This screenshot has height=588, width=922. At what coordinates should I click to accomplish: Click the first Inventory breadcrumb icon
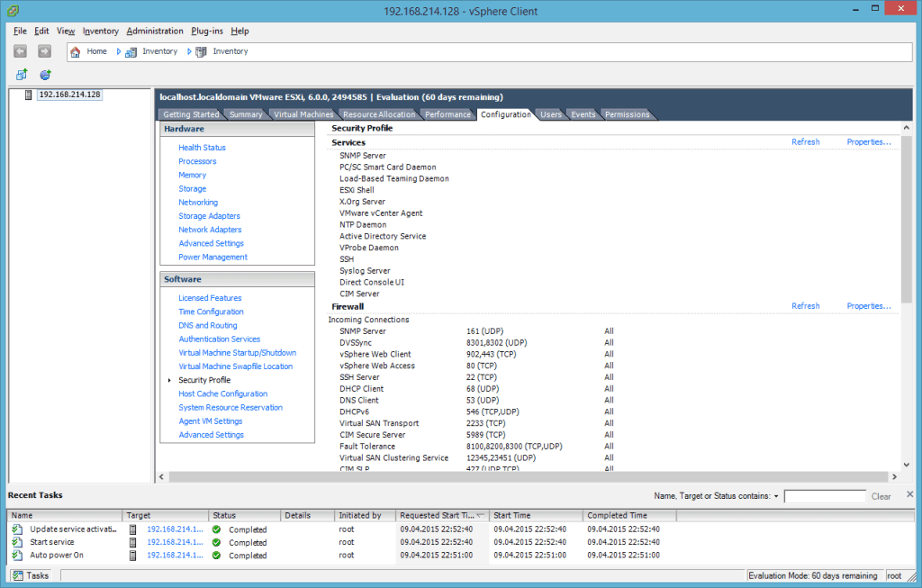(x=131, y=51)
